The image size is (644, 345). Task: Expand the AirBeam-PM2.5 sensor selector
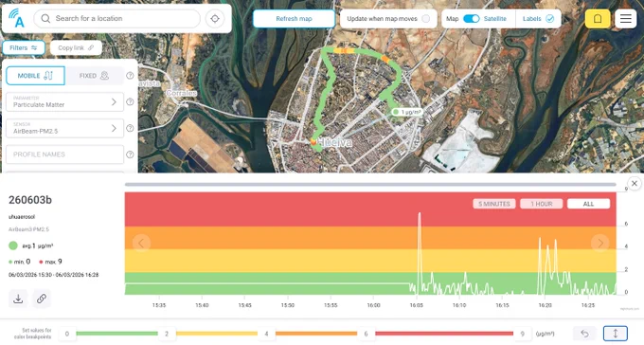click(x=65, y=128)
